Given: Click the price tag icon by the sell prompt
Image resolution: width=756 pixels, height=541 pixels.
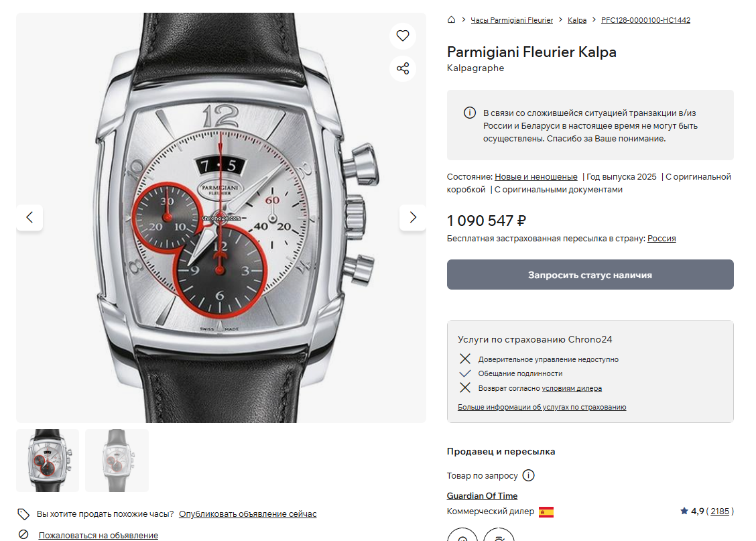Looking at the screenshot, I should [x=23, y=514].
